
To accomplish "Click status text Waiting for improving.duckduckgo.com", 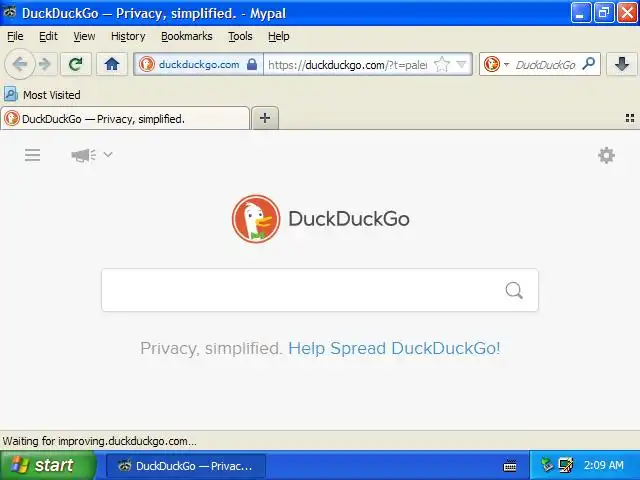I will click(x=100, y=441).
